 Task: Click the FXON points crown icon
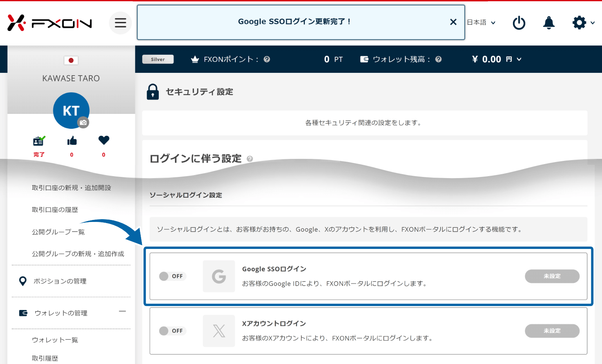coord(195,59)
